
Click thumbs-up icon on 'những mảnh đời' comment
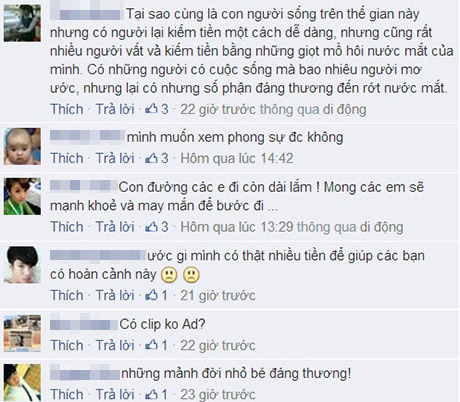click(x=151, y=394)
